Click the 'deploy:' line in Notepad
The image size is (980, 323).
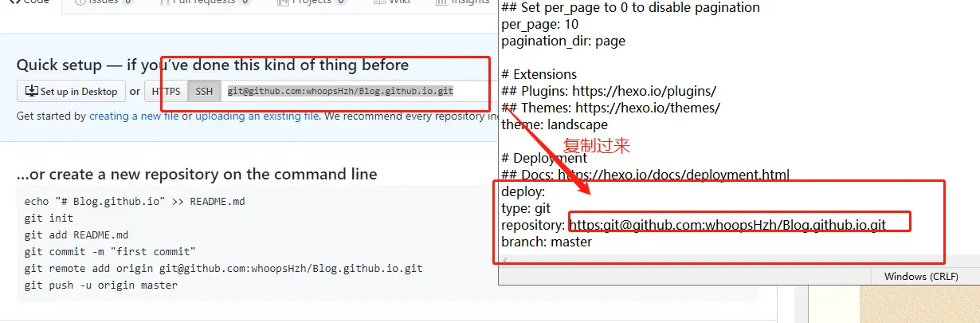pos(523,191)
